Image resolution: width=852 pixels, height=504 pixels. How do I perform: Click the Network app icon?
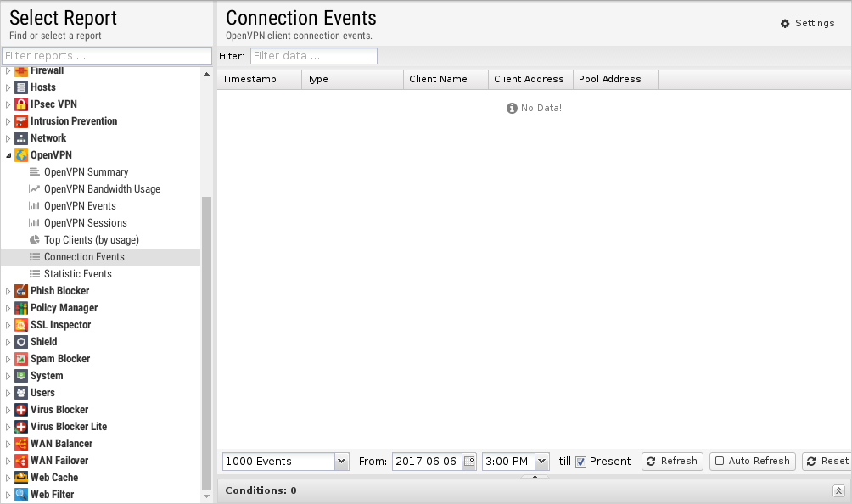point(20,138)
